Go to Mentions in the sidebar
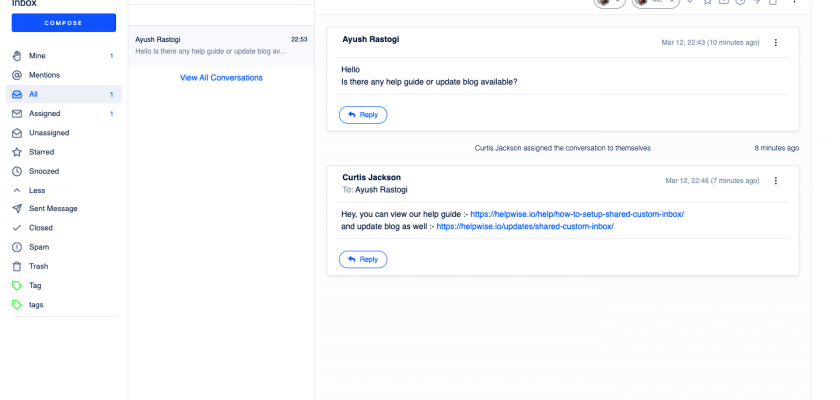This screenshot has width=840, height=400. point(45,75)
